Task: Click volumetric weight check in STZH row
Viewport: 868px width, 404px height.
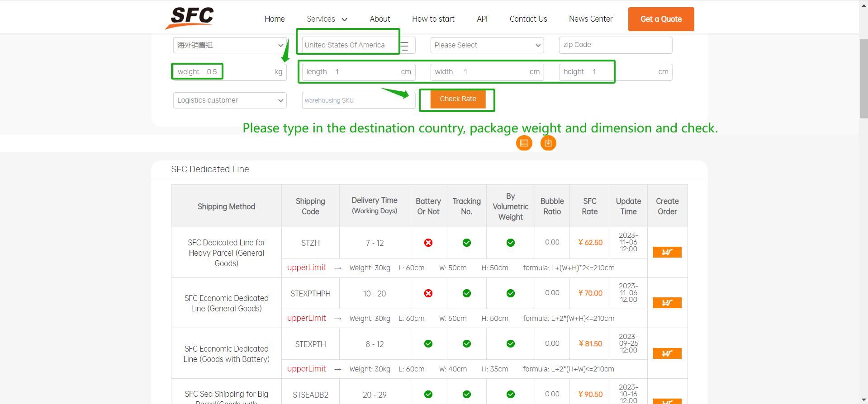Action: click(x=511, y=243)
